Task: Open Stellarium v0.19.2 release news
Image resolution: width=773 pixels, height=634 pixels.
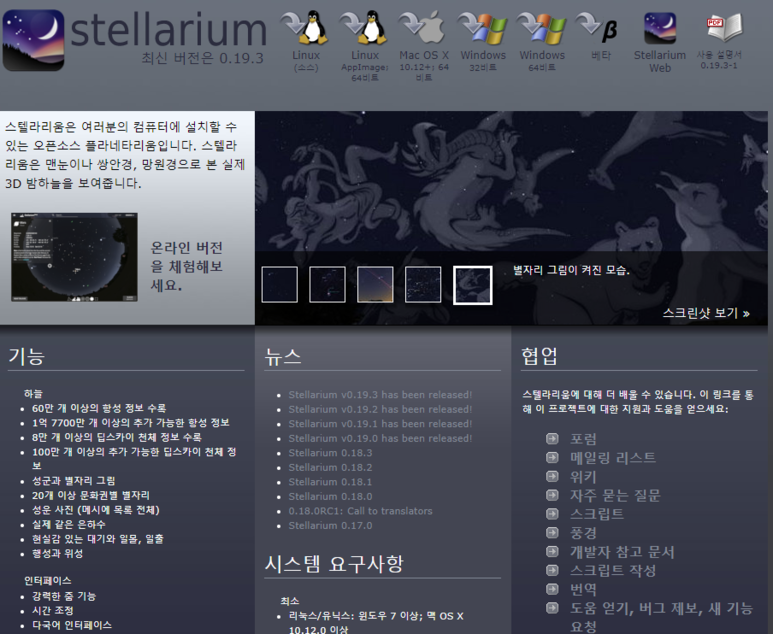Action: coord(380,409)
